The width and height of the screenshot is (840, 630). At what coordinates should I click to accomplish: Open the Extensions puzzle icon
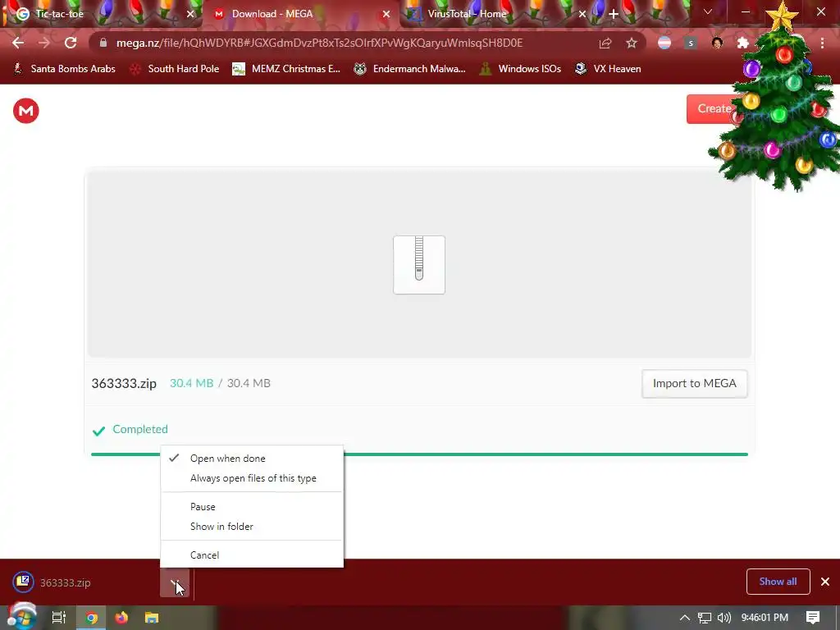point(743,43)
